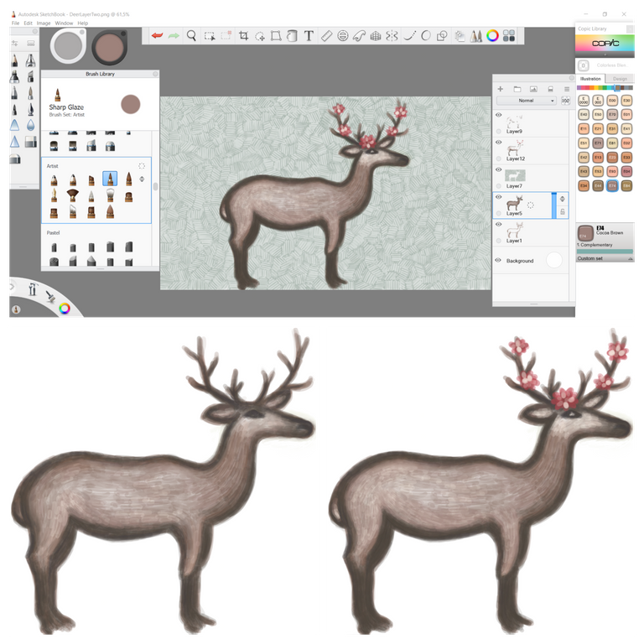The height and width of the screenshot is (644, 644).
Task: Select the rectangle Selection tool
Action: point(210,36)
